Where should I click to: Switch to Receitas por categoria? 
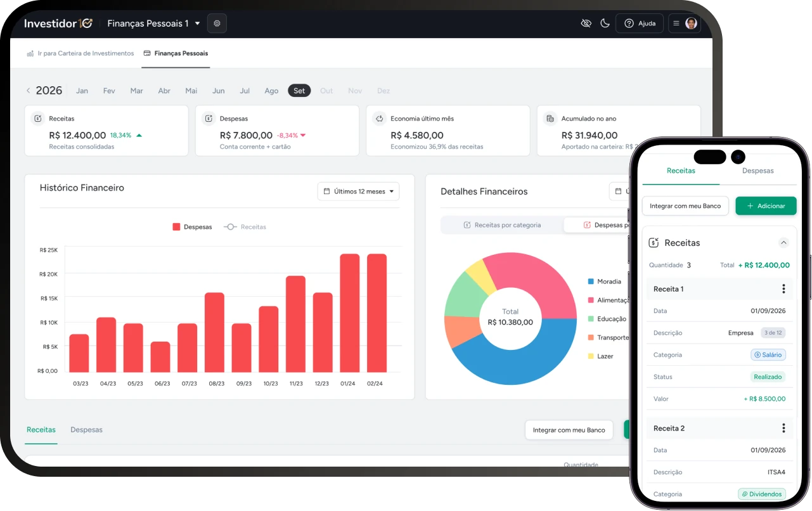coord(502,224)
